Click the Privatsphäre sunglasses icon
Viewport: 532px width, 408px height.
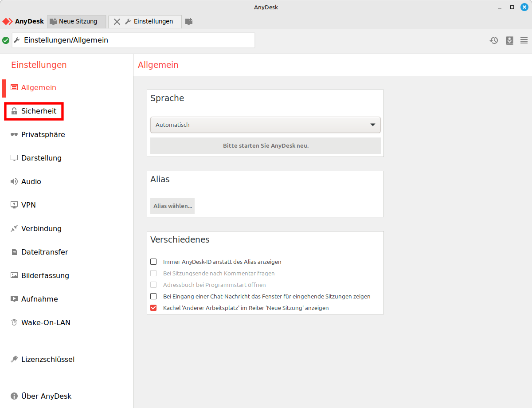[14, 134]
